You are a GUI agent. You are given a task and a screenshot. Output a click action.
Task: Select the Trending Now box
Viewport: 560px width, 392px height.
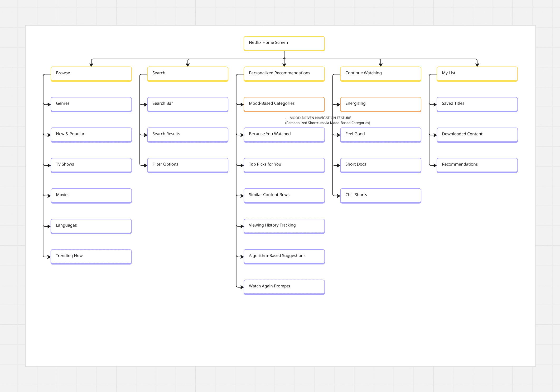91,257
